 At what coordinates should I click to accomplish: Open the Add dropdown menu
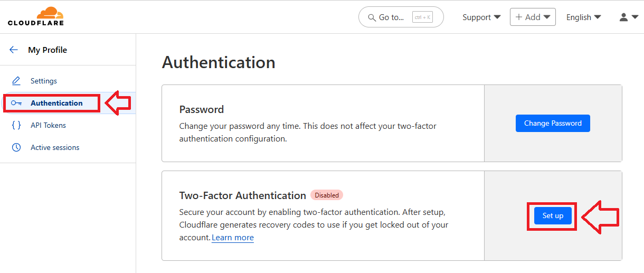[533, 17]
